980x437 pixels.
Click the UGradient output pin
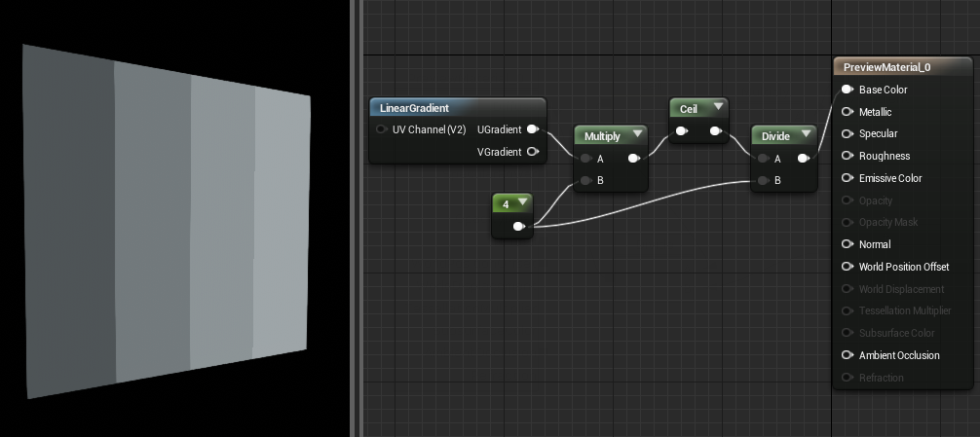point(533,129)
